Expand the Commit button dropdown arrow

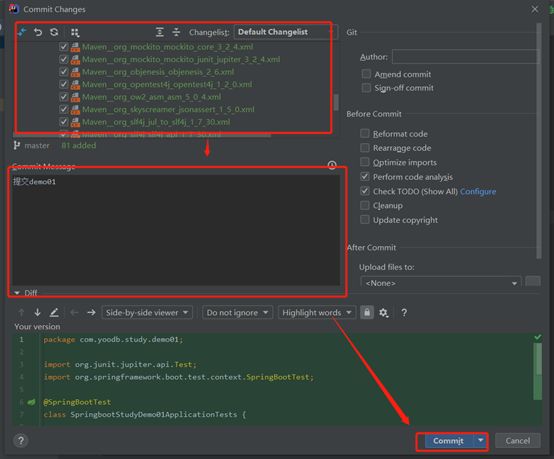481,441
